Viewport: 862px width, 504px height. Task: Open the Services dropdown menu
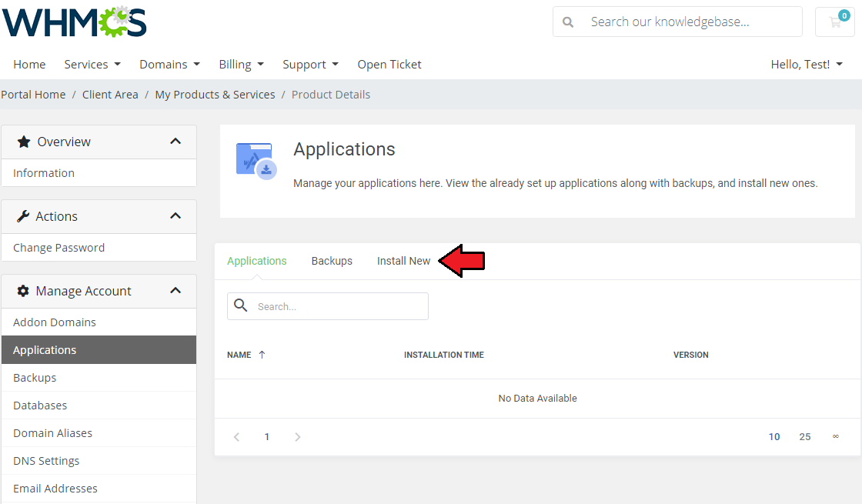(x=92, y=65)
